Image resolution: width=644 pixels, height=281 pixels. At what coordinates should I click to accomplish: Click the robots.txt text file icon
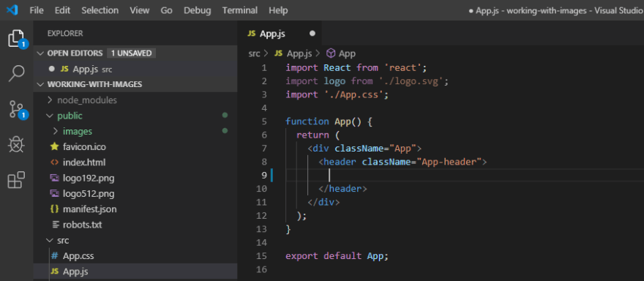coord(56,225)
